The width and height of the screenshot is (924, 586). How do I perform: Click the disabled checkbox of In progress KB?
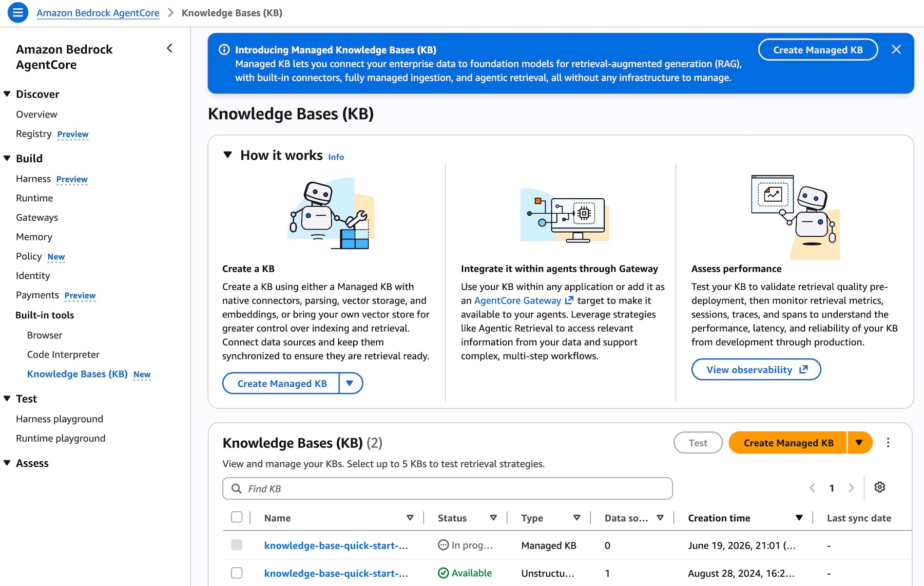tap(237, 544)
